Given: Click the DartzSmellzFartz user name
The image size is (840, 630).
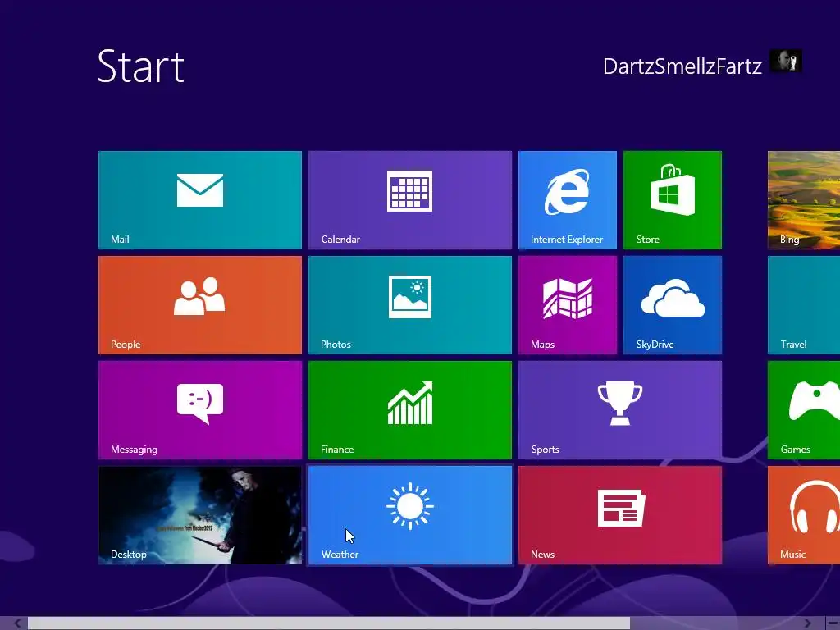Looking at the screenshot, I should pos(682,66).
